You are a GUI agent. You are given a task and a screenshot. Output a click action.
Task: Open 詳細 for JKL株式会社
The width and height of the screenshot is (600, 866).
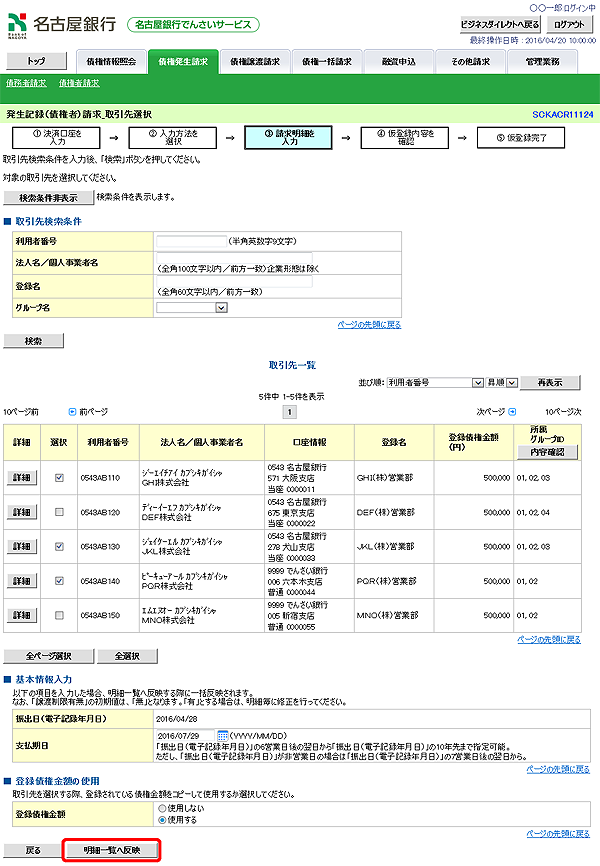[22, 546]
